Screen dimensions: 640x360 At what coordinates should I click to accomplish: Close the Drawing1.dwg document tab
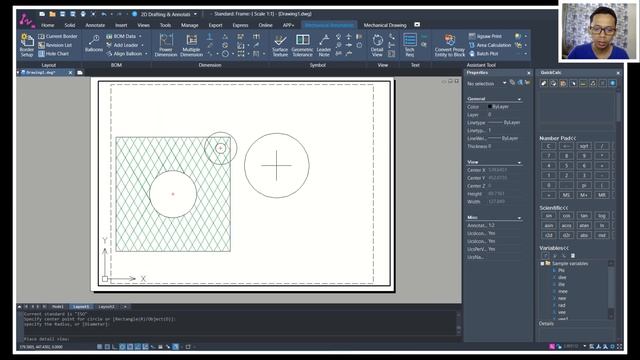click(x=70, y=73)
